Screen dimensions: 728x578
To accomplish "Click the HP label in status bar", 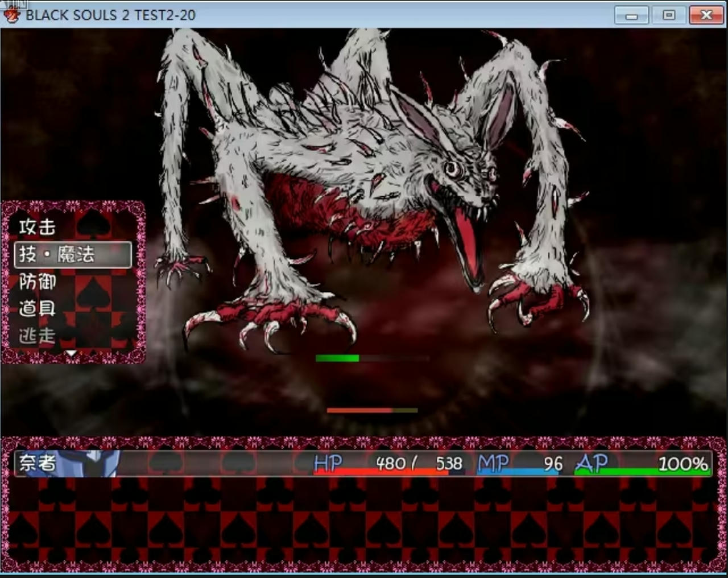I will [328, 464].
